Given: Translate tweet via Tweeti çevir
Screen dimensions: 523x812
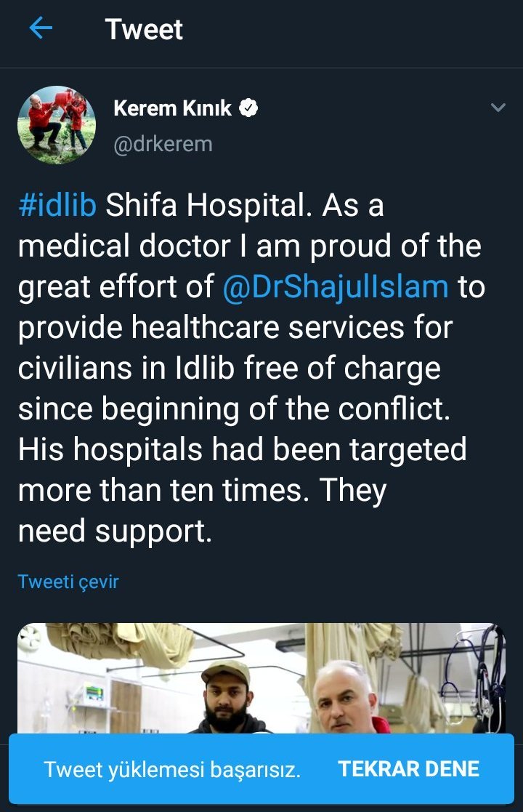Looking at the screenshot, I should tap(68, 582).
